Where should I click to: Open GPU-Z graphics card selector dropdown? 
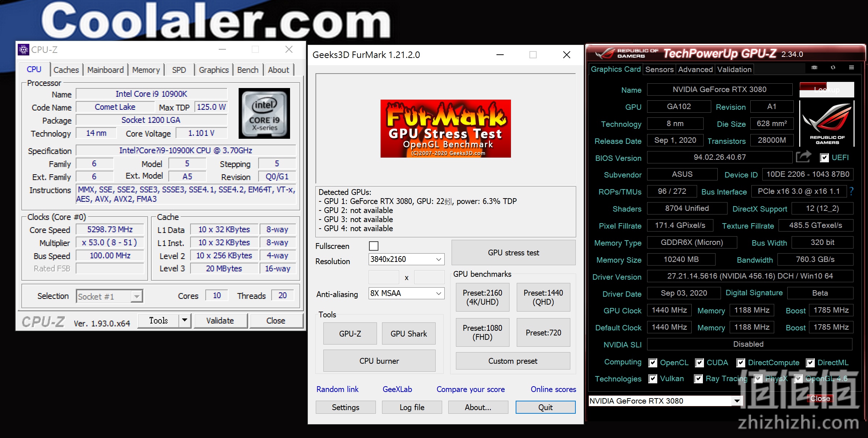tap(666, 401)
